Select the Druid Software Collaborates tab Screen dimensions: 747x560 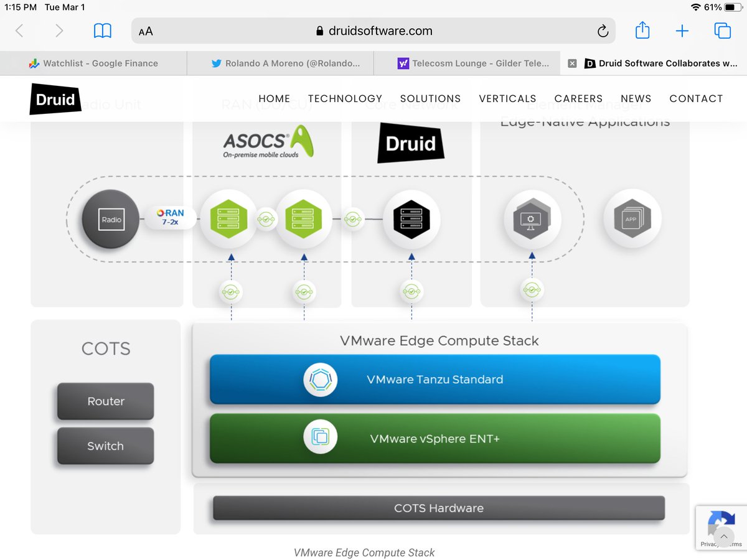pos(661,63)
